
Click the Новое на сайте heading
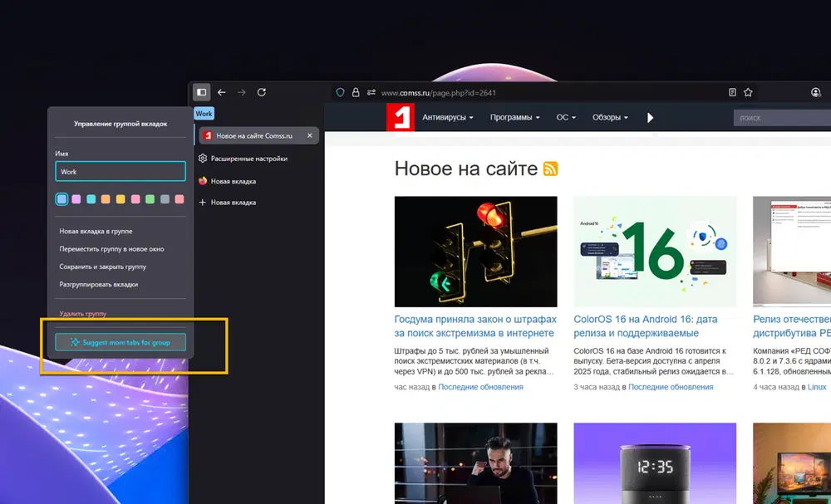point(466,169)
